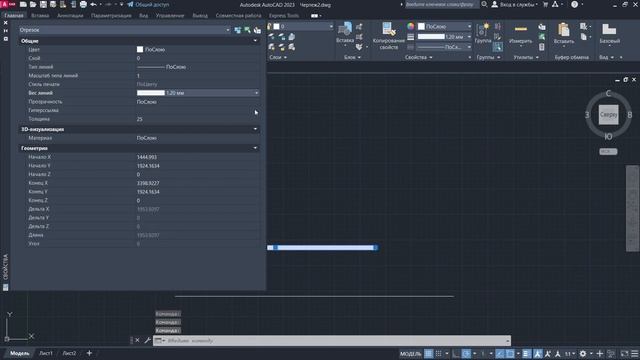
Task: Open the calculator icon in Утилиты panel
Action: click(542, 47)
